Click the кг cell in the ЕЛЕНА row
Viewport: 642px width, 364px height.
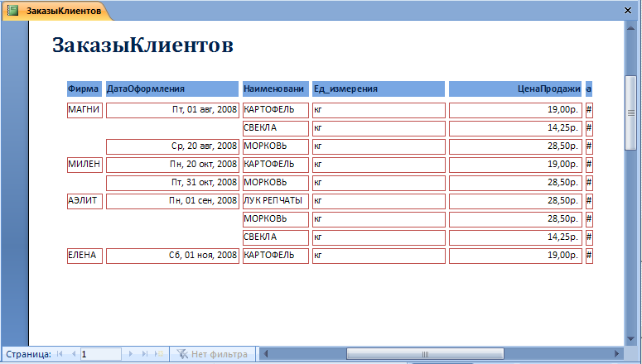[379, 256]
